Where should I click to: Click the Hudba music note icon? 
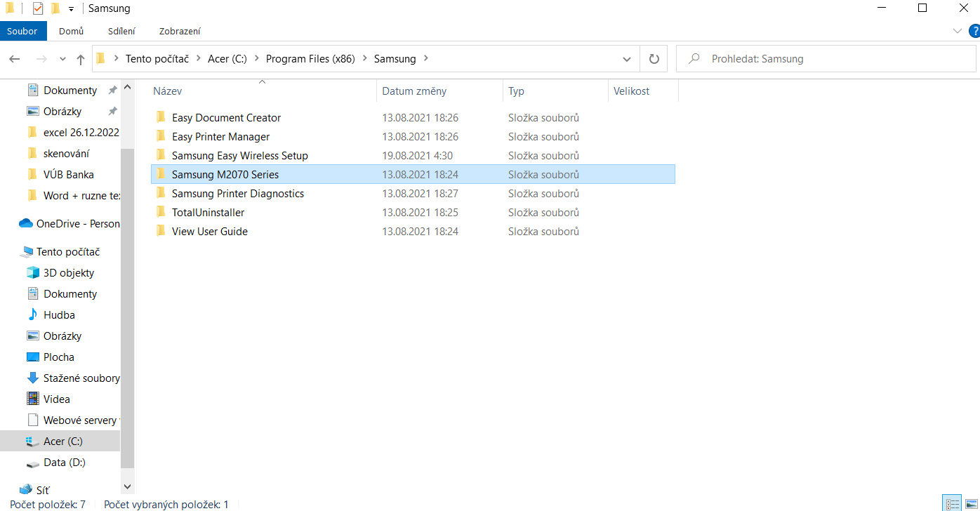32,315
